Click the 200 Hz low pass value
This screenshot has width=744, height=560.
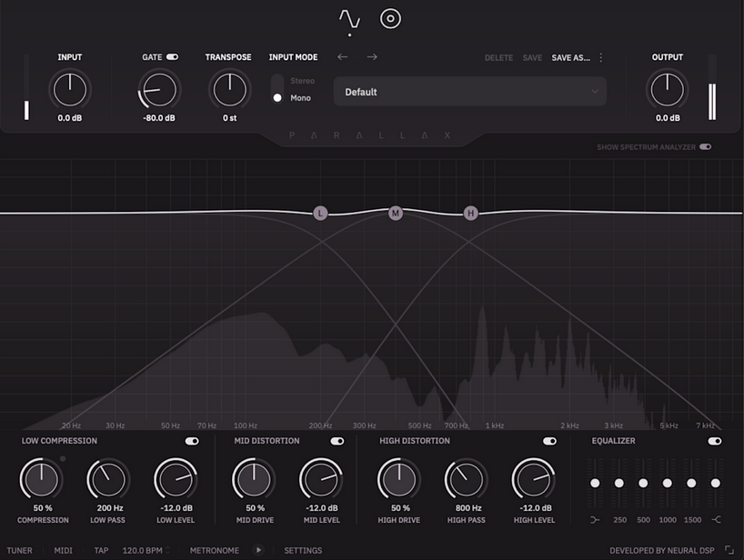[110, 508]
